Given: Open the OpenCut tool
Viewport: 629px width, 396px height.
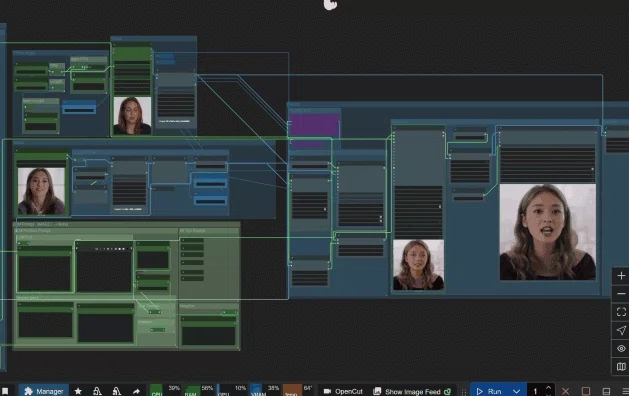Looking at the screenshot, I should click(x=343, y=391).
